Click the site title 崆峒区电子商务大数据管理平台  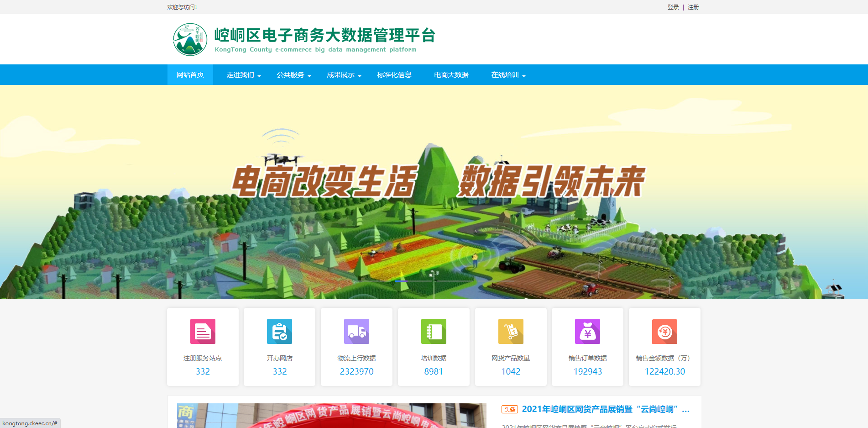pyautogui.click(x=325, y=35)
